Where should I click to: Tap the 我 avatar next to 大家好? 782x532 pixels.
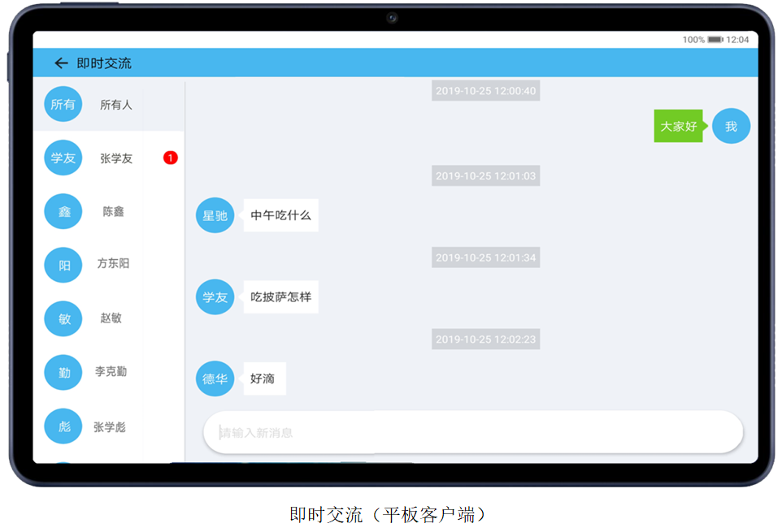731,126
